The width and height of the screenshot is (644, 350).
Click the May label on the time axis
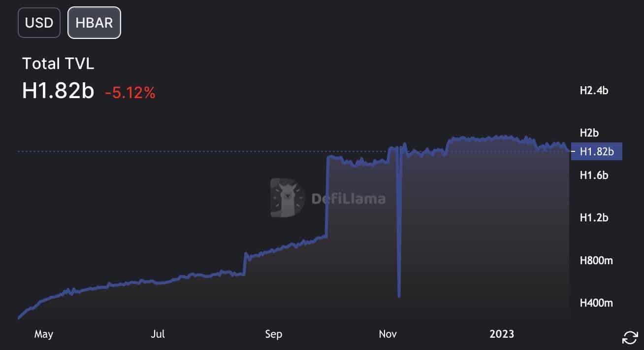tap(43, 334)
